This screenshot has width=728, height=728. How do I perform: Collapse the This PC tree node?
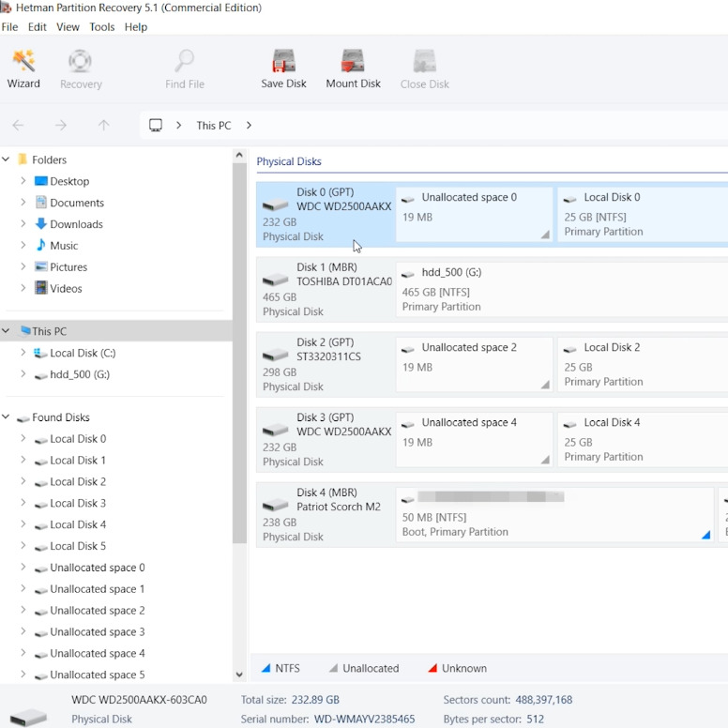[x=6, y=330]
